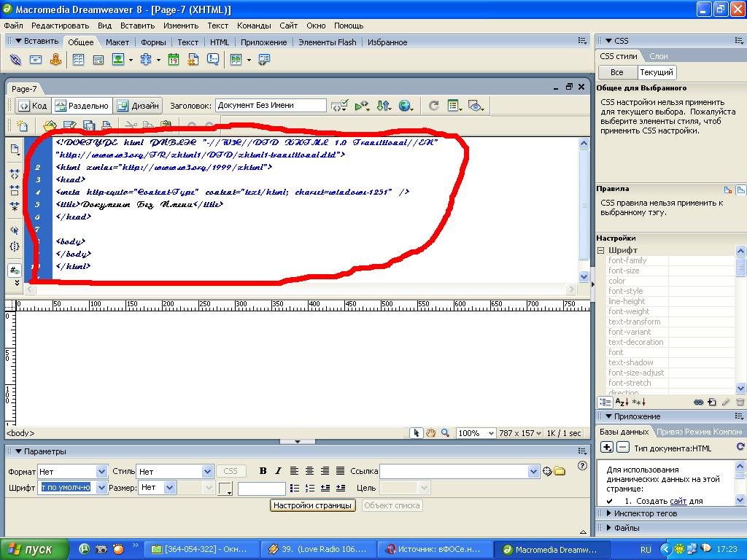Switch to the Слои tab
This screenshot has width=747, height=560.
pyautogui.click(x=658, y=56)
